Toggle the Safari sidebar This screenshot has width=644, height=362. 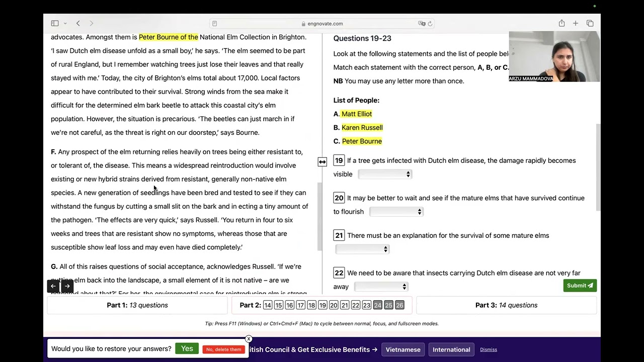point(55,23)
